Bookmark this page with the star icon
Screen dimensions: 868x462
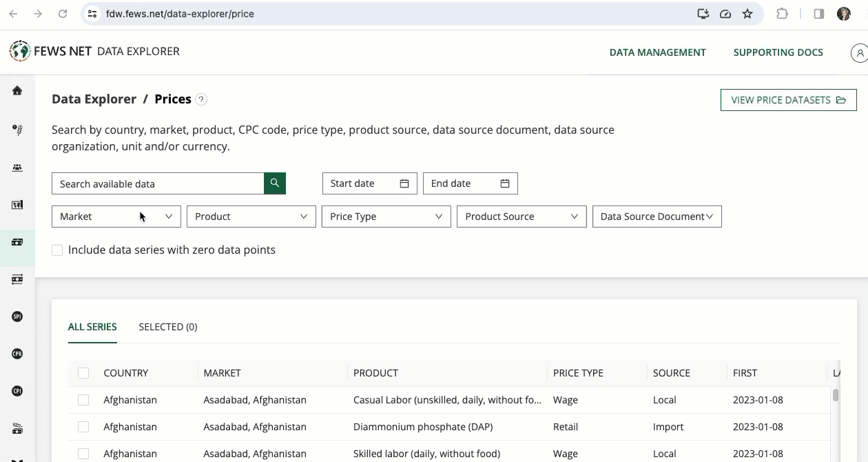tap(747, 14)
